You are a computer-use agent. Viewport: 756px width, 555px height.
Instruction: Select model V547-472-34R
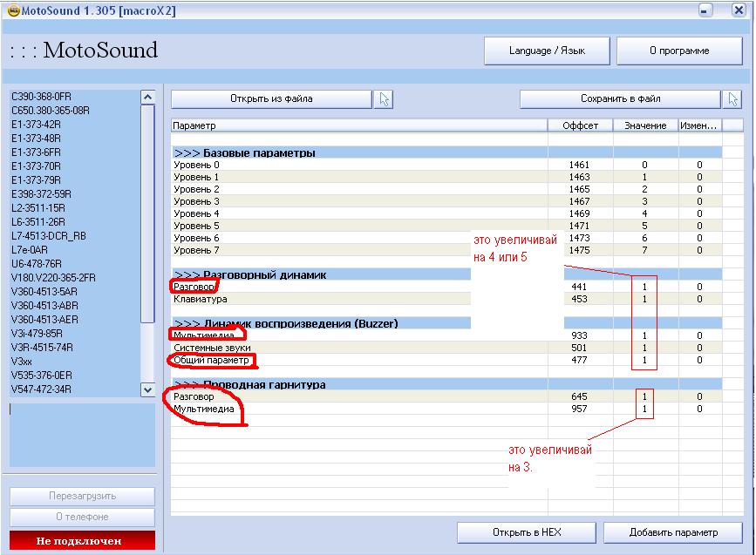[x=41, y=389]
